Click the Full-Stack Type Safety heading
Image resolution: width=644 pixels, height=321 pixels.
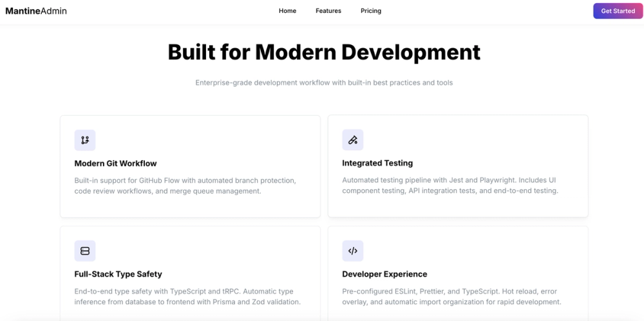tap(118, 274)
